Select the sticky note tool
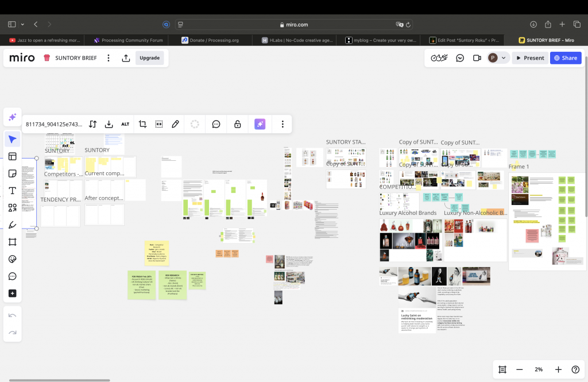The image size is (588, 382). (x=13, y=173)
